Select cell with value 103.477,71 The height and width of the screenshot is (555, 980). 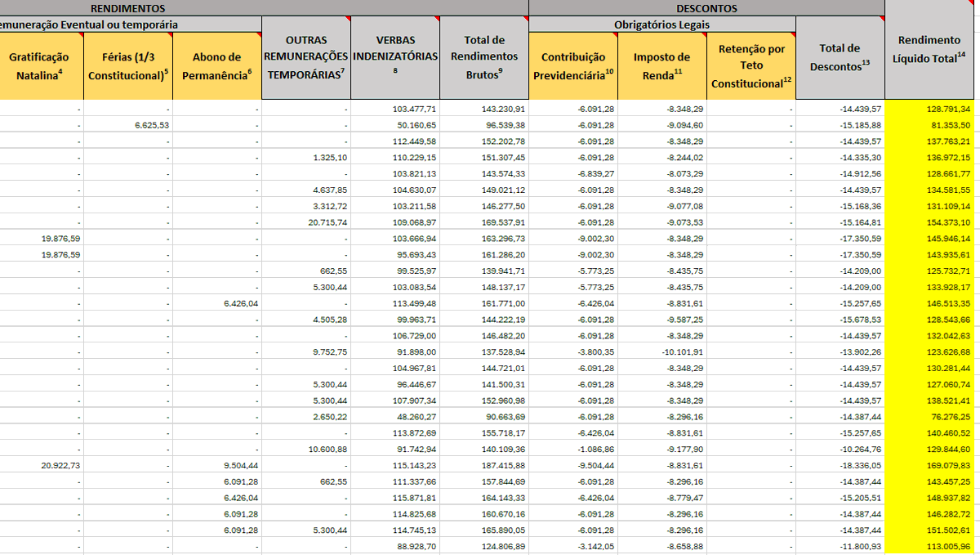395,109
